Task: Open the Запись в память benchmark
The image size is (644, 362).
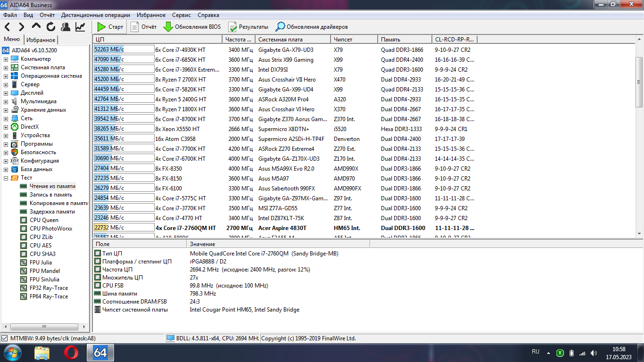Action: tap(51, 195)
